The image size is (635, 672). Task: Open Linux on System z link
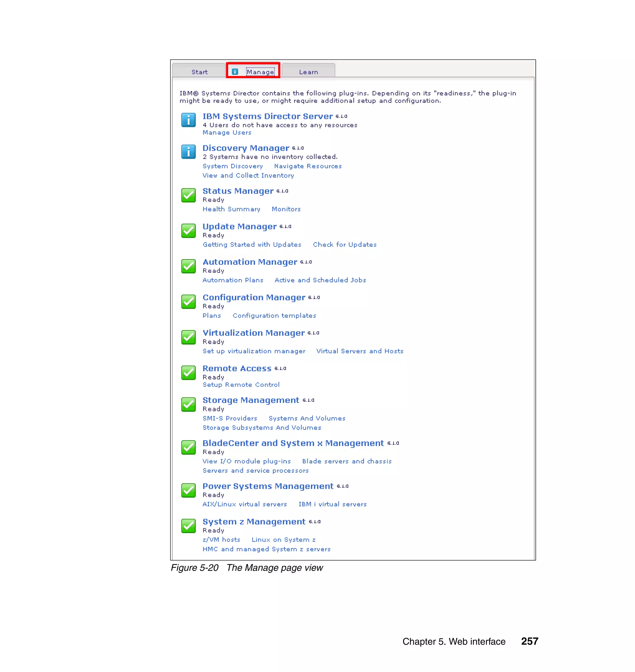[283, 540]
